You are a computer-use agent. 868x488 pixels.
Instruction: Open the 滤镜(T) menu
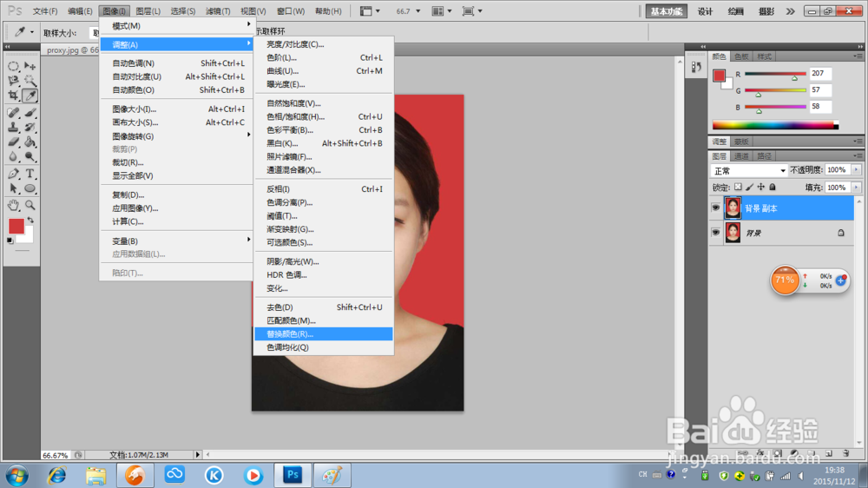pos(218,11)
